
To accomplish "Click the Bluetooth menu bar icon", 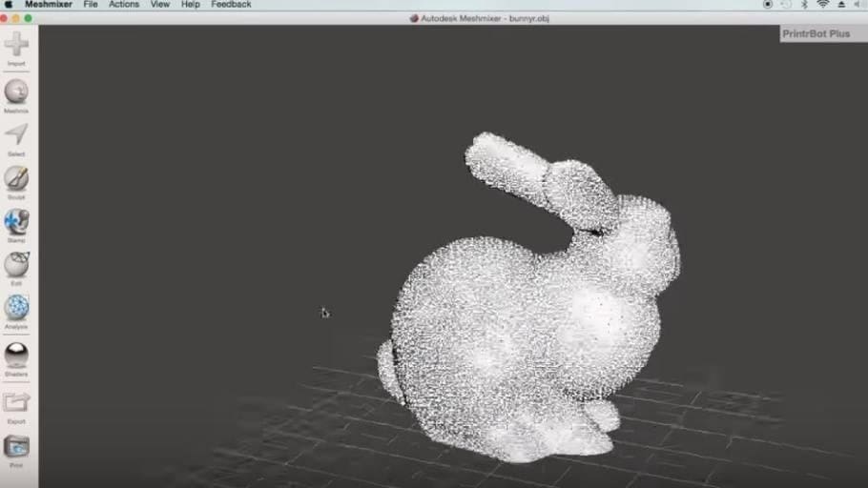I will [x=804, y=5].
